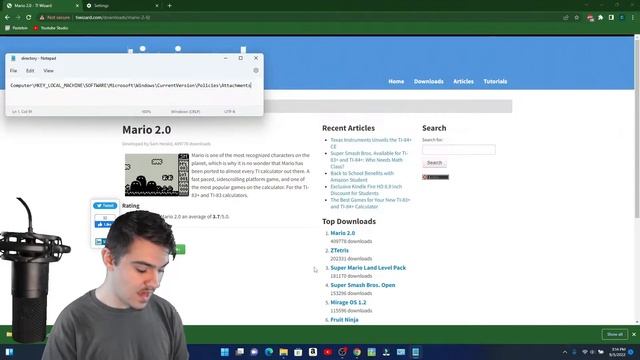Viewport: 640px width, 360px height.
Task: Open Downloads in site navigation
Action: 429,82
